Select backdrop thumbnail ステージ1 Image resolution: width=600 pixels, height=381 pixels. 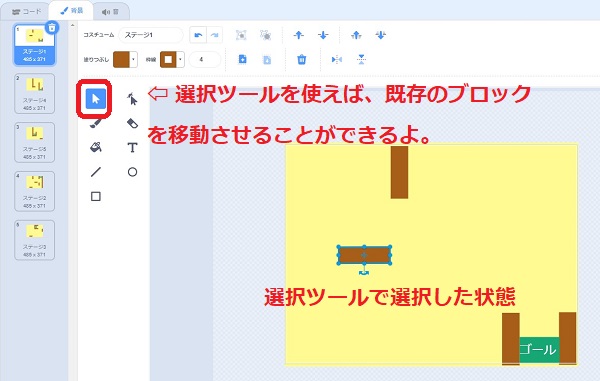[x=34, y=45]
